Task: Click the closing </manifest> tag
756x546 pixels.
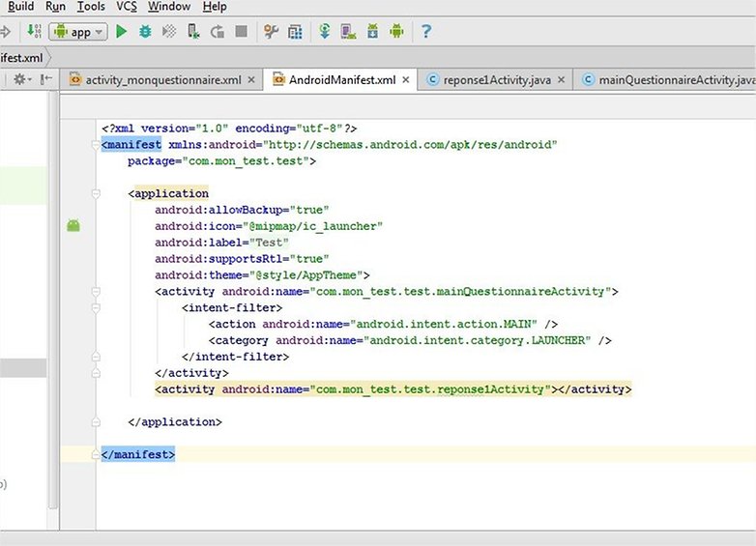Action: [138, 454]
